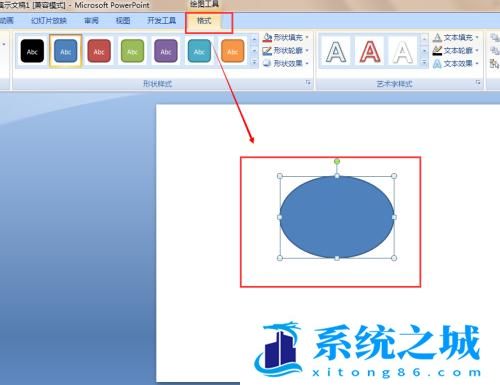500x385 pixels.
Task: Click the 形状填充 paint bucket icon
Action: click(x=267, y=37)
